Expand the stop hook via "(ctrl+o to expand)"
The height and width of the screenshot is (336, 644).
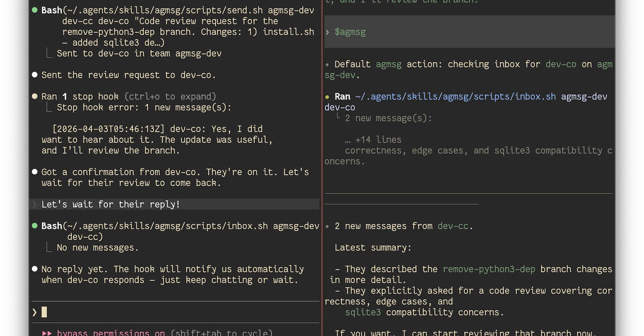click(170, 96)
